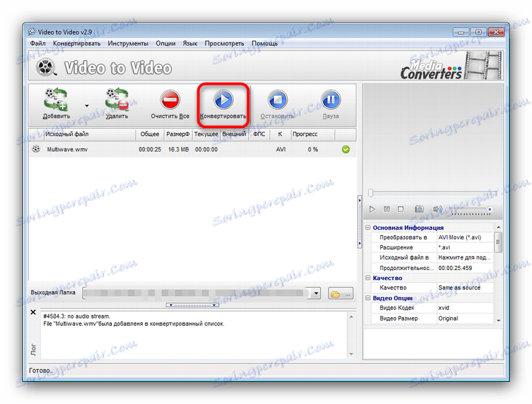The image size is (532, 404).
Task: Click the Прогресс column header
Action: pyautogui.click(x=313, y=134)
